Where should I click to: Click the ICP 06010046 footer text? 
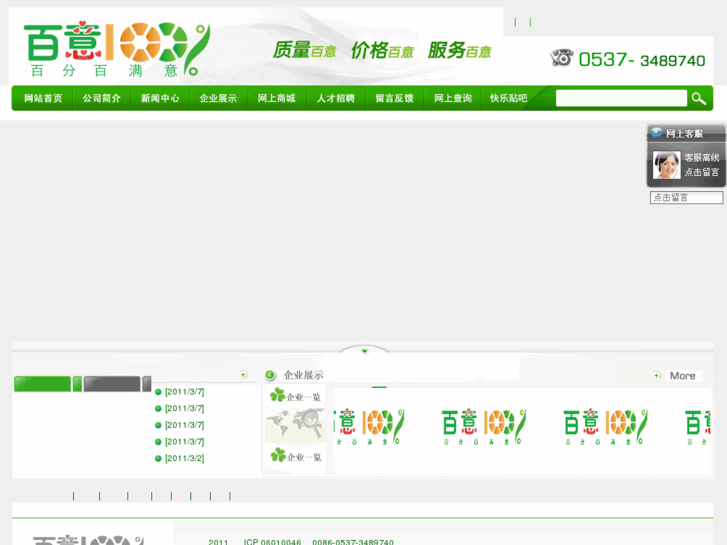click(x=272, y=542)
